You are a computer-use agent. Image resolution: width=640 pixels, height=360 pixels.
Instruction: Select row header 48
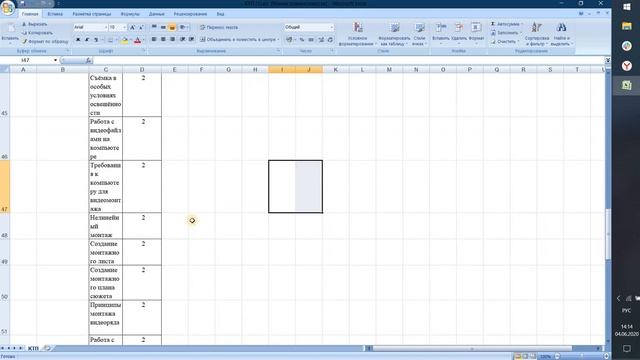(x=4, y=226)
